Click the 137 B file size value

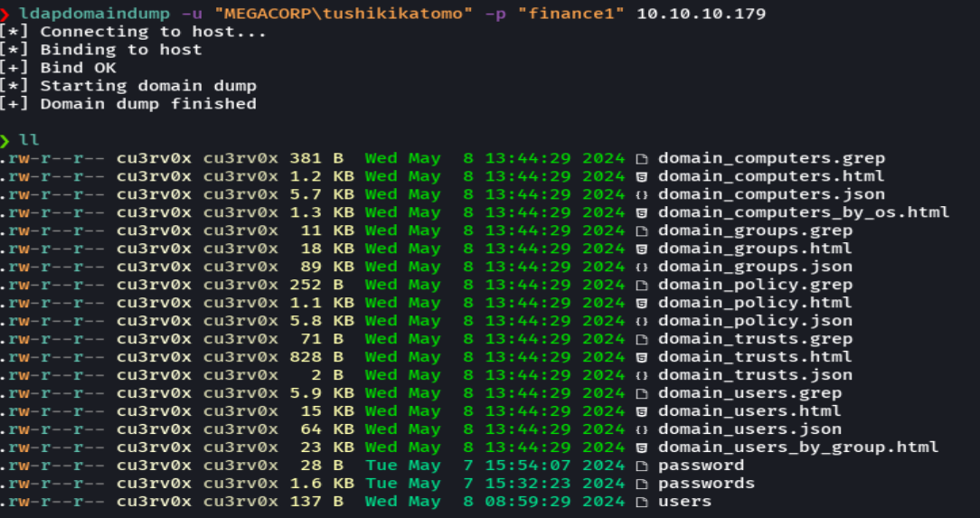coord(316,503)
